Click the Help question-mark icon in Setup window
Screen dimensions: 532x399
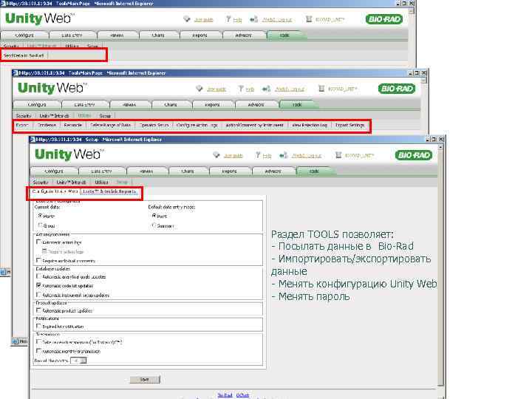click(x=258, y=155)
